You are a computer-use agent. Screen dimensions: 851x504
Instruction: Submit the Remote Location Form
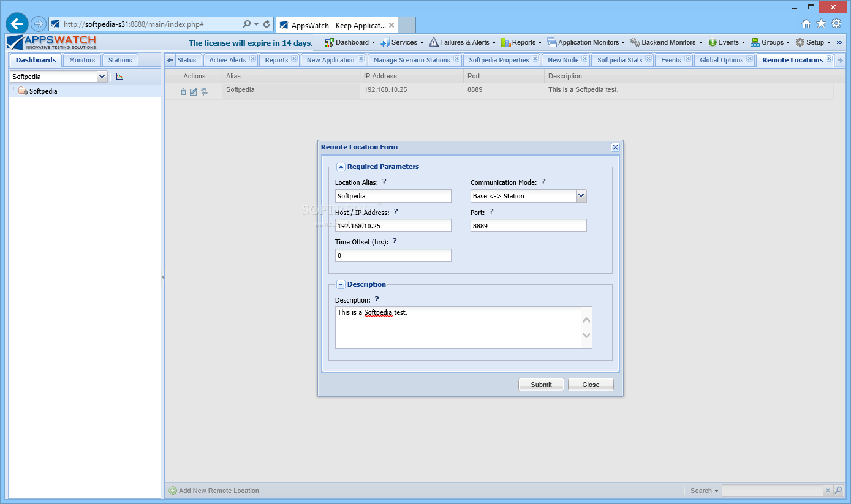pos(541,385)
